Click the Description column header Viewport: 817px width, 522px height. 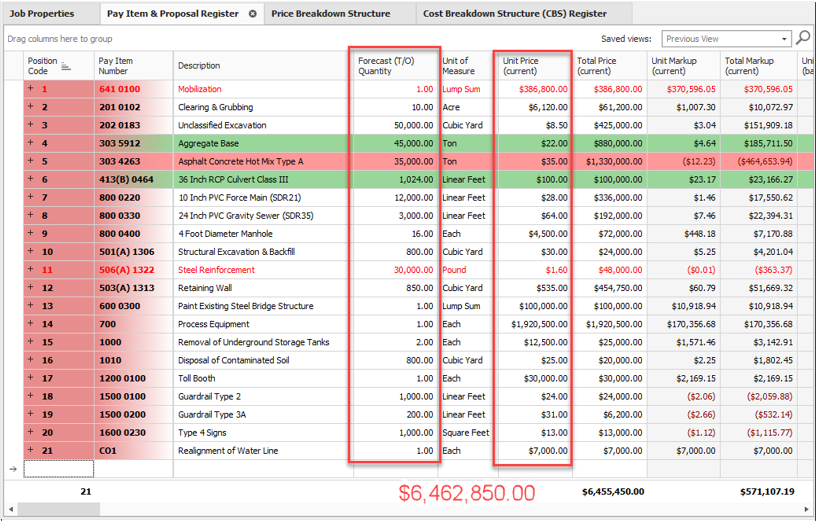coord(262,66)
